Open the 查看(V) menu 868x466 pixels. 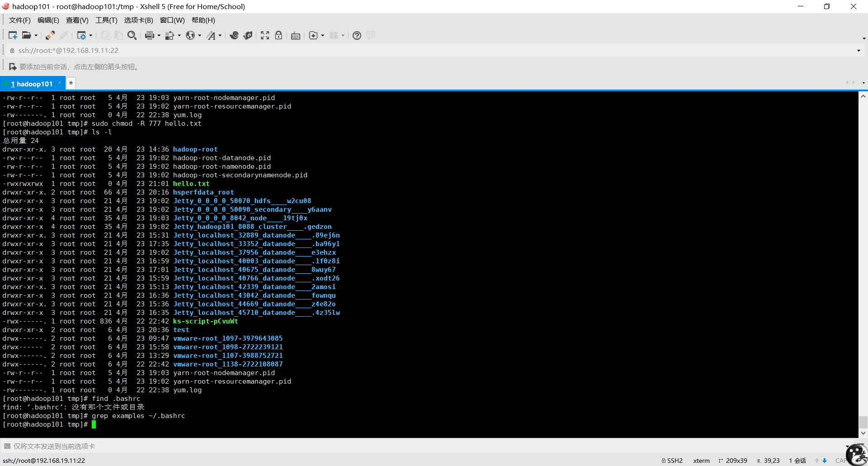(x=77, y=20)
